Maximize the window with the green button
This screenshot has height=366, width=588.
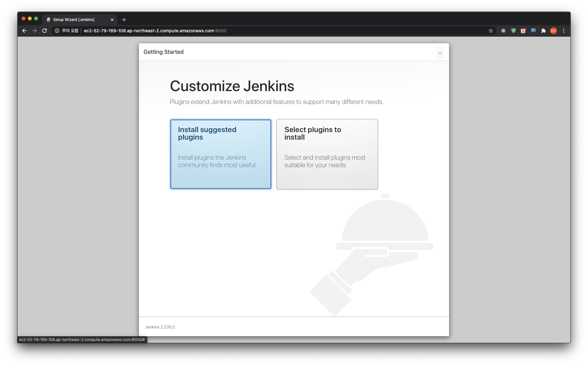36,18
